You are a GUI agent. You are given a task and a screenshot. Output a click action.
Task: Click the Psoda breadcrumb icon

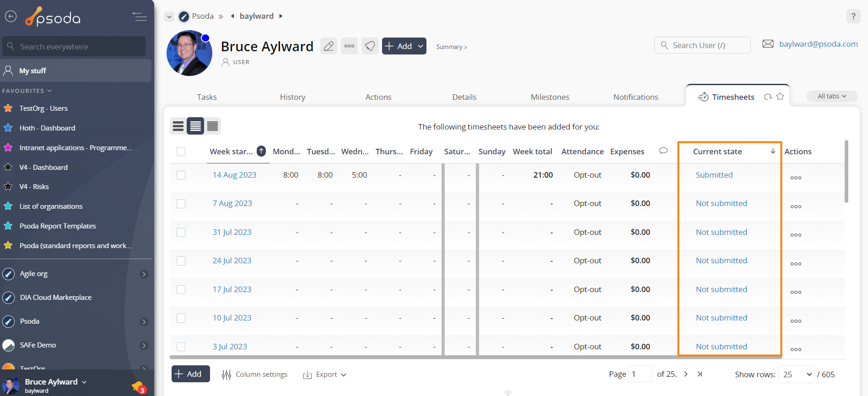click(184, 16)
